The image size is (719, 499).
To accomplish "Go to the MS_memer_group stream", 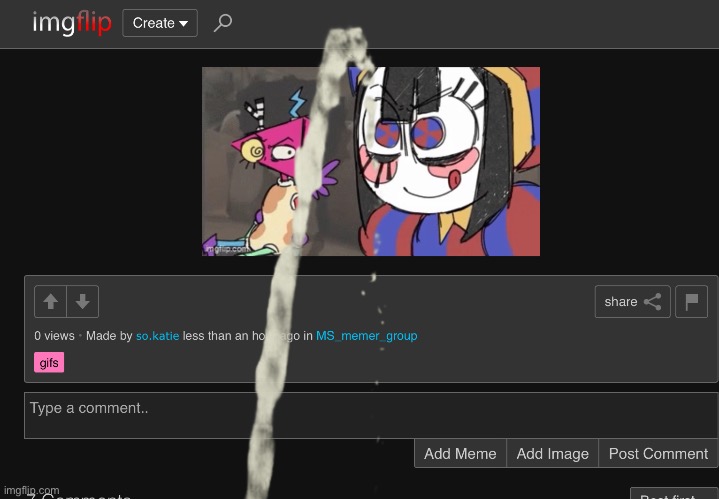I will coord(366,336).
